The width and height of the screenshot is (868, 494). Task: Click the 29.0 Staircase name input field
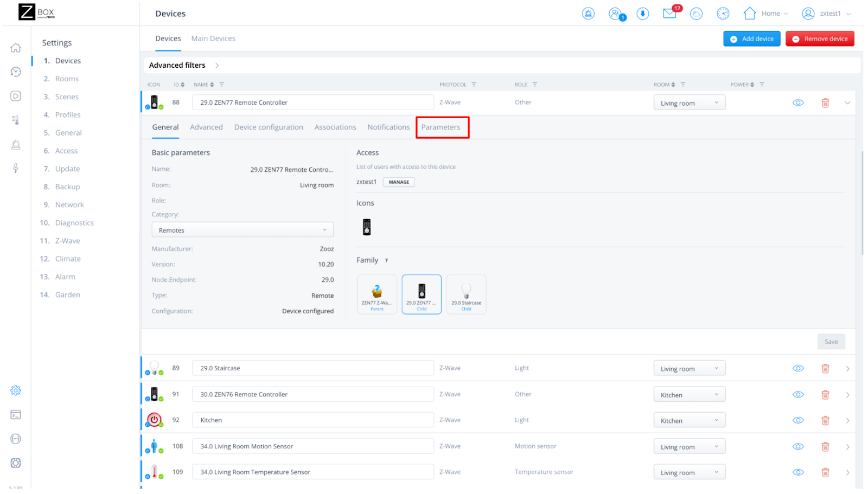pyautogui.click(x=312, y=368)
